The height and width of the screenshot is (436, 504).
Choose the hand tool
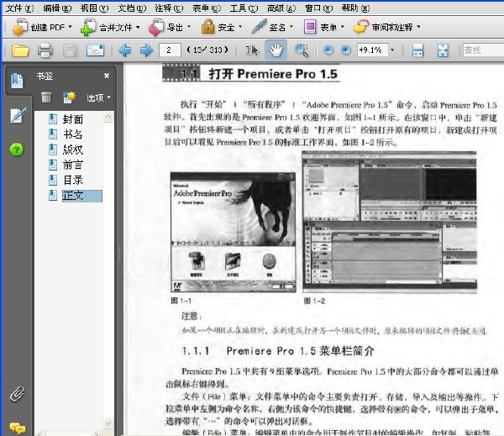click(276, 50)
